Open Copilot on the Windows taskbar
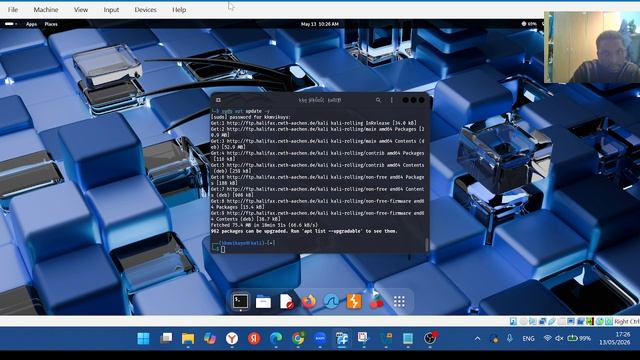This screenshot has width=640, height=360. (x=210, y=338)
